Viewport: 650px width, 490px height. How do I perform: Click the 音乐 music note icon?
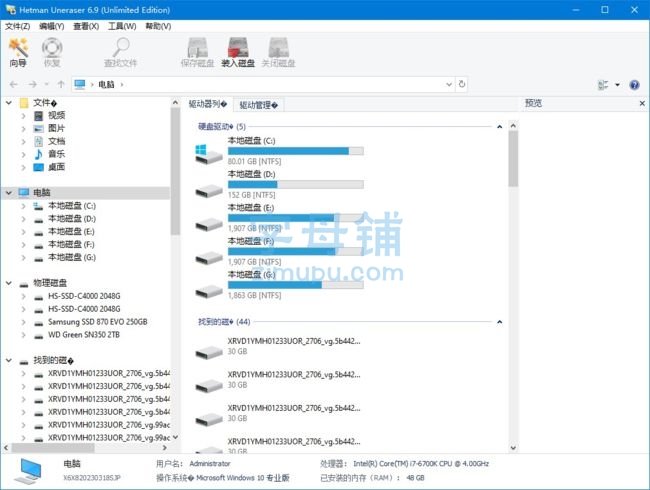[x=38, y=154]
